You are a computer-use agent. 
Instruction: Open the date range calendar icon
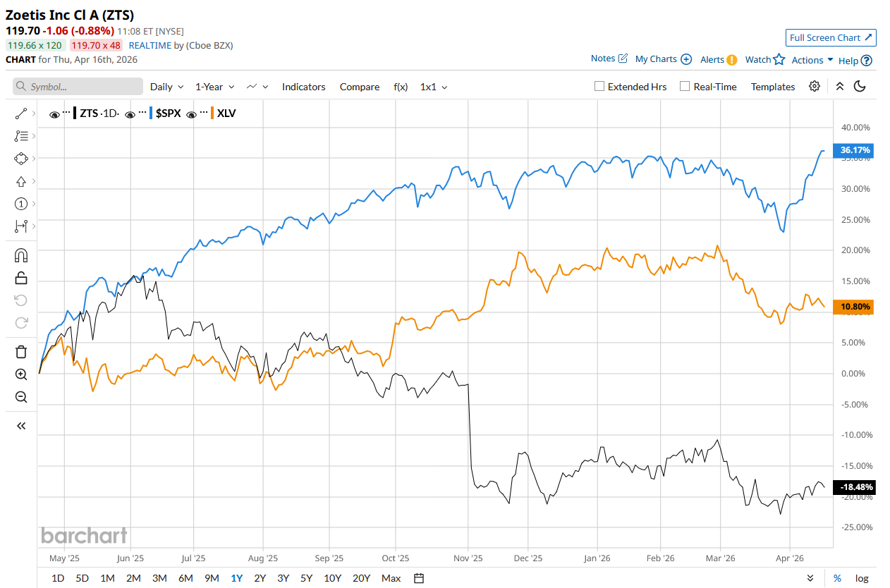click(419, 578)
